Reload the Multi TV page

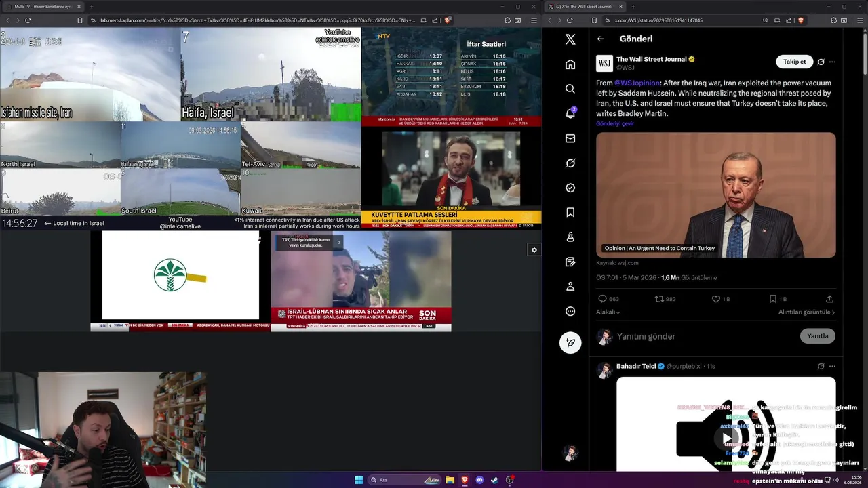[28, 20]
